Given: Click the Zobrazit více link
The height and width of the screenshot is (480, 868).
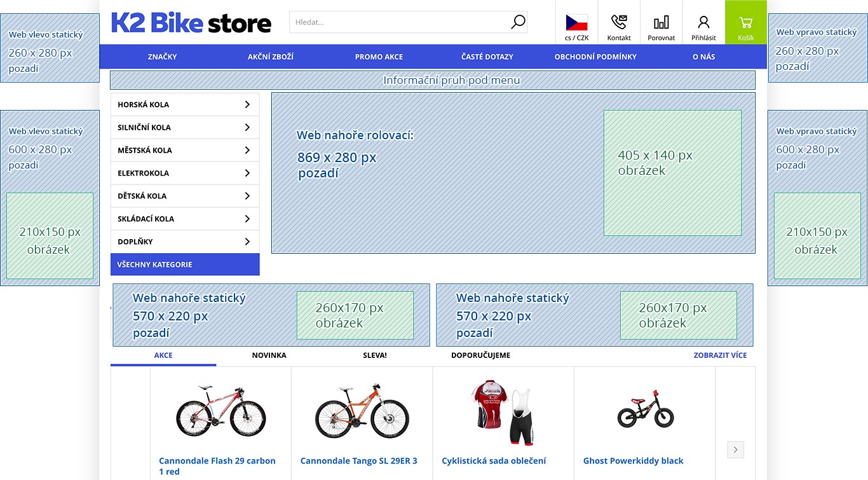Looking at the screenshot, I should click(720, 355).
